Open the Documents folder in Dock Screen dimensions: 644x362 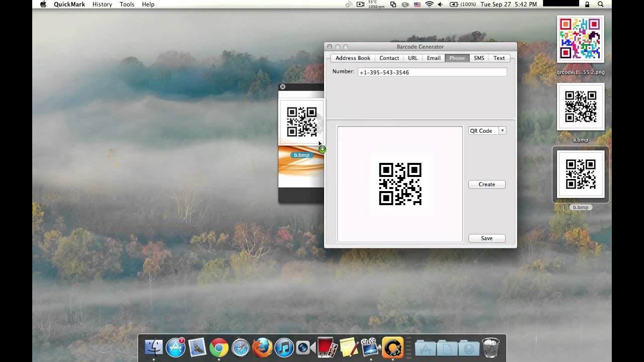(447, 348)
